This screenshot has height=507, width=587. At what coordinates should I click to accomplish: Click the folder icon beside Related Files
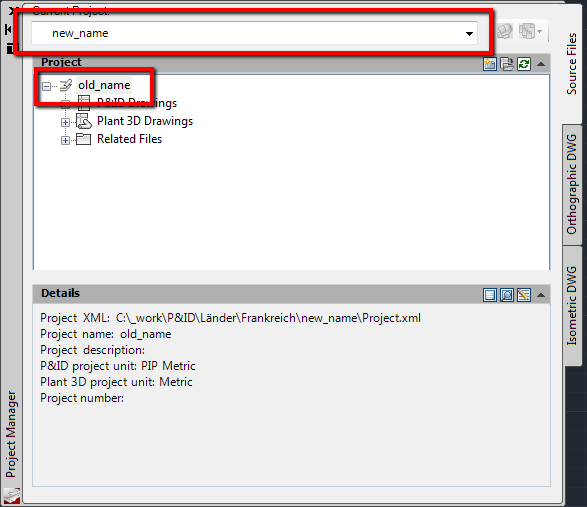[x=83, y=139]
